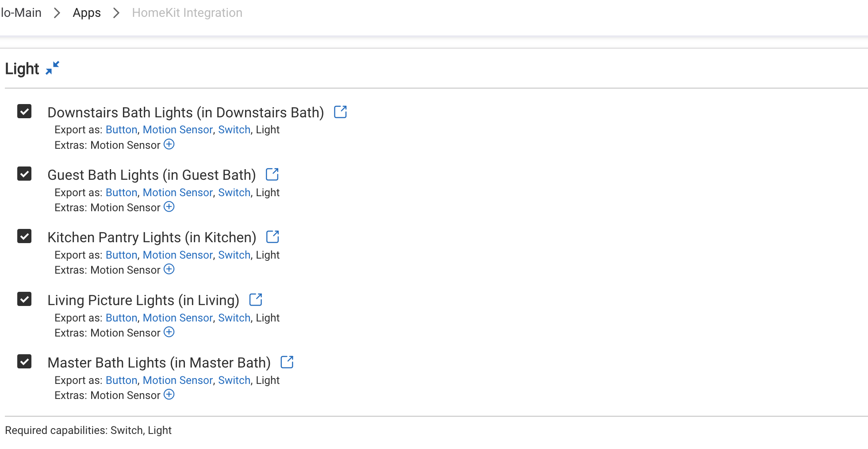Uncheck Guest Bath Lights checkbox
The image size is (868, 449).
click(24, 174)
